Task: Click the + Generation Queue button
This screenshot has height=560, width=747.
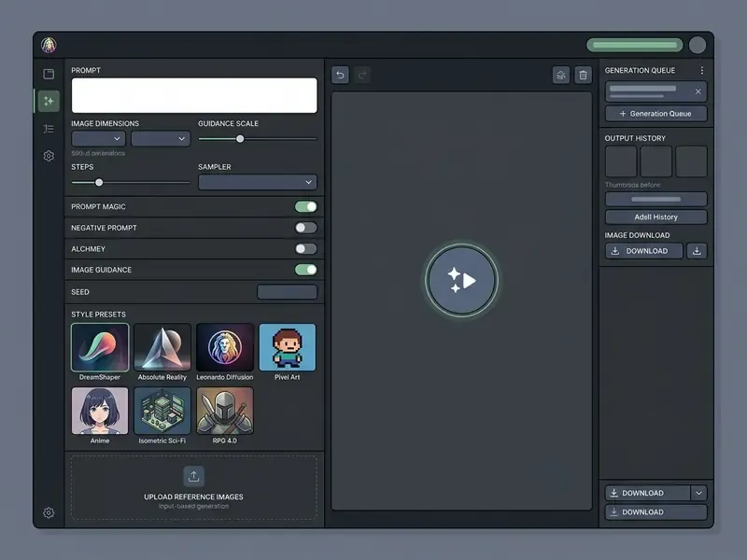Action: (656, 114)
